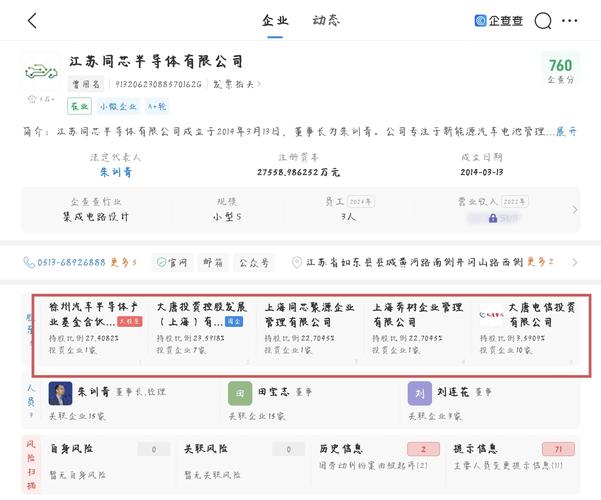Expand the industry info row with the right chevron
The width and height of the screenshot is (601, 500).
(574, 209)
